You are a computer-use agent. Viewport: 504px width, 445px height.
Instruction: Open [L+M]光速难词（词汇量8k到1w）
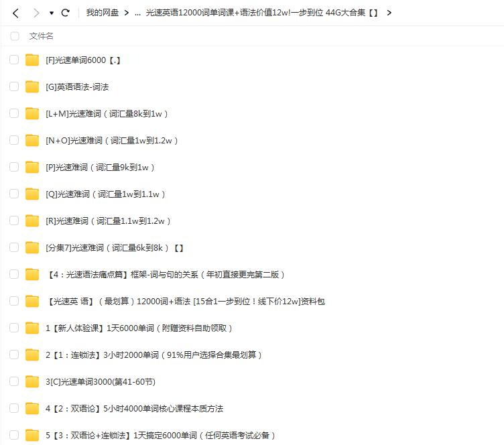[x=107, y=114]
